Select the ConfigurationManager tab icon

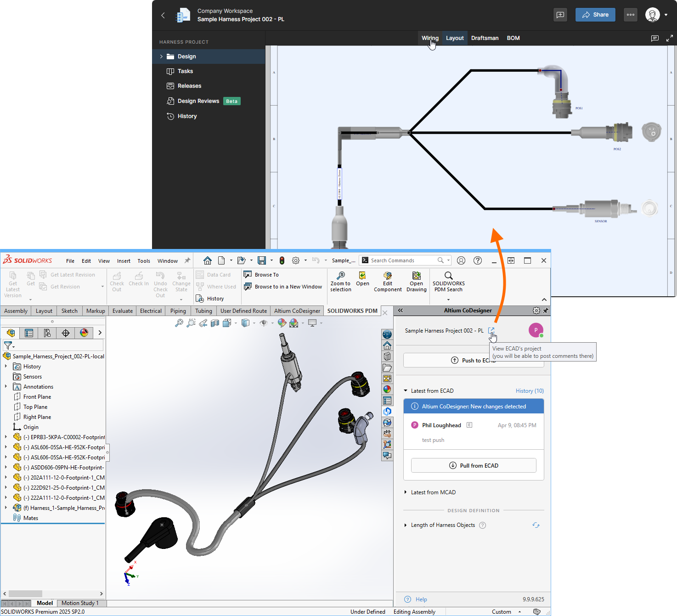tap(47, 333)
